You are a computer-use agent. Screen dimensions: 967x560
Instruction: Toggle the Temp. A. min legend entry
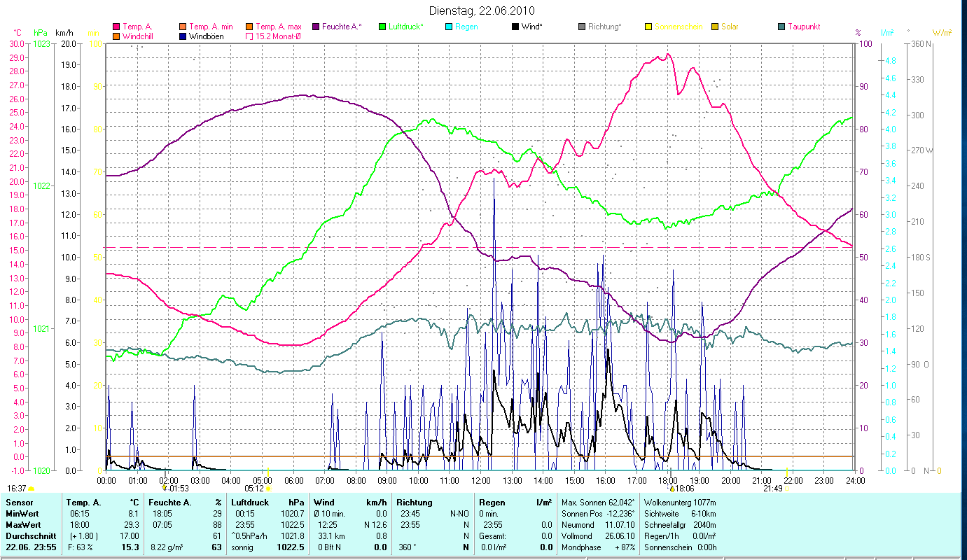[183, 27]
